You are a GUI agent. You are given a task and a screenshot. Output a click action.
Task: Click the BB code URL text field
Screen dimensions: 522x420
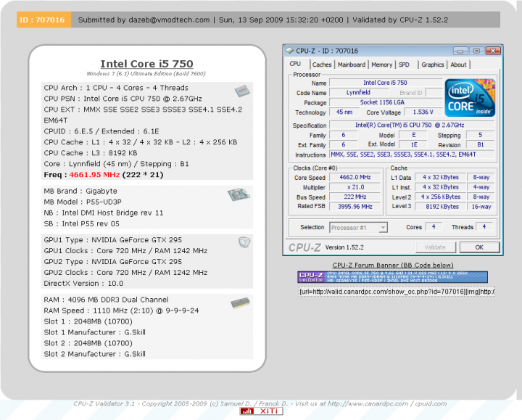(397, 292)
